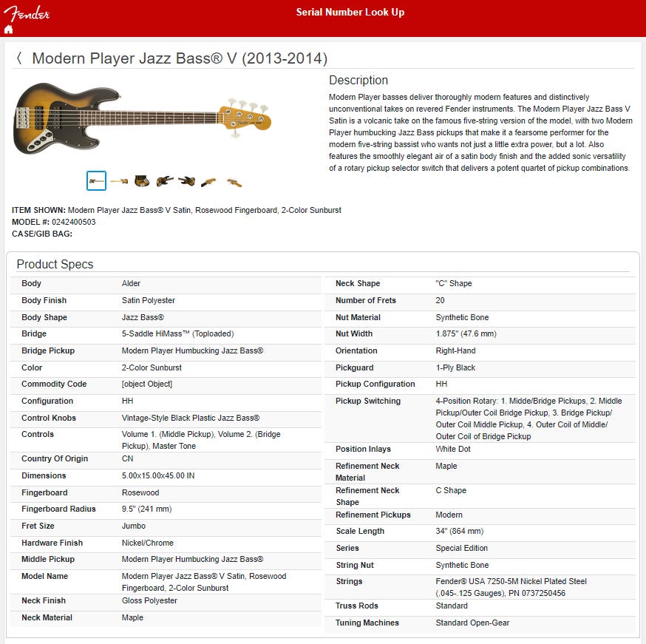
Task: Select the second thumbnail showing neck and headstock
Action: (119, 181)
